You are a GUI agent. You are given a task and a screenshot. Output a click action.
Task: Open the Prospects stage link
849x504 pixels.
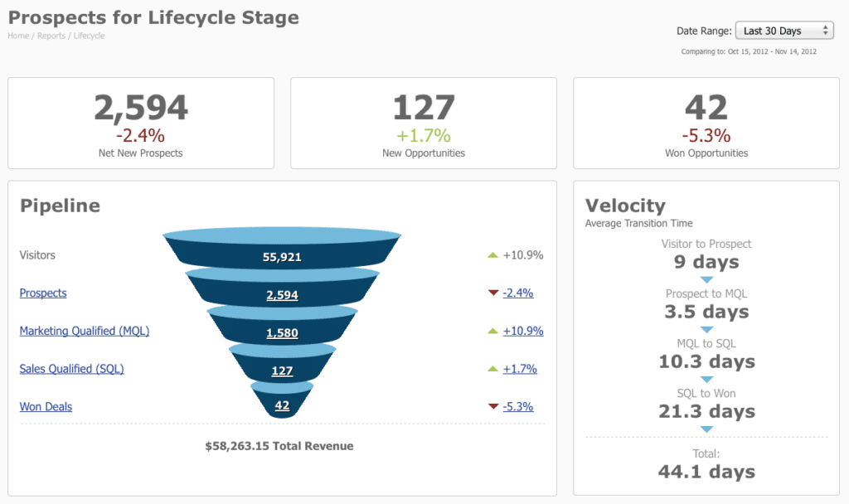coord(42,293)
